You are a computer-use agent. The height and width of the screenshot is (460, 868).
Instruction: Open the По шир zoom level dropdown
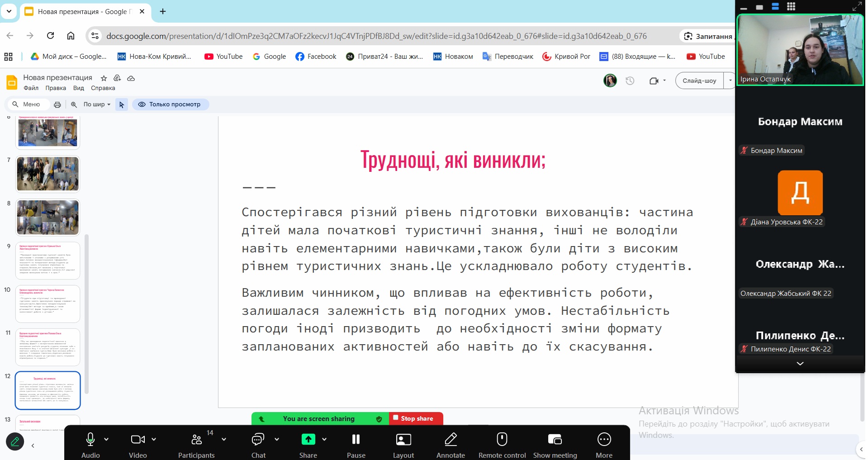[x=95, y=104]
